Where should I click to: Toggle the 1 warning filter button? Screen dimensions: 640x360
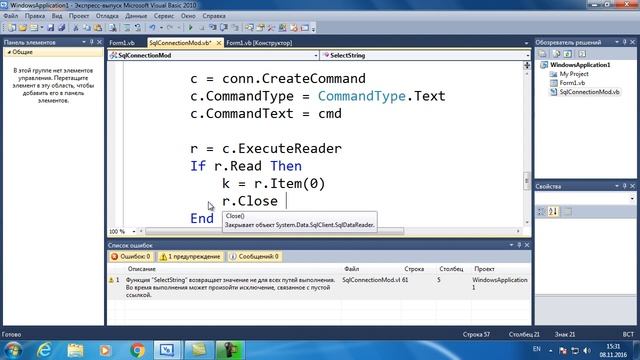191,256
